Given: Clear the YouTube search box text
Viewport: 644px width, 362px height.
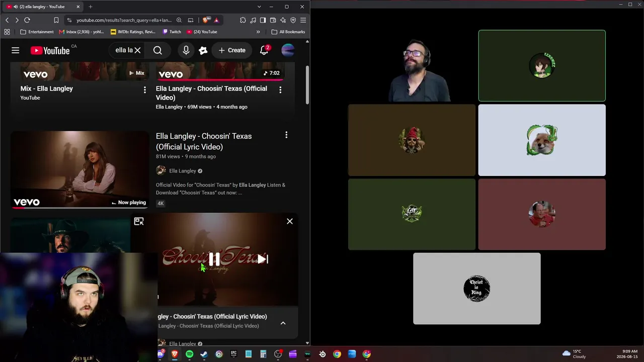Looking at the screenshot, I should point(137,50).
